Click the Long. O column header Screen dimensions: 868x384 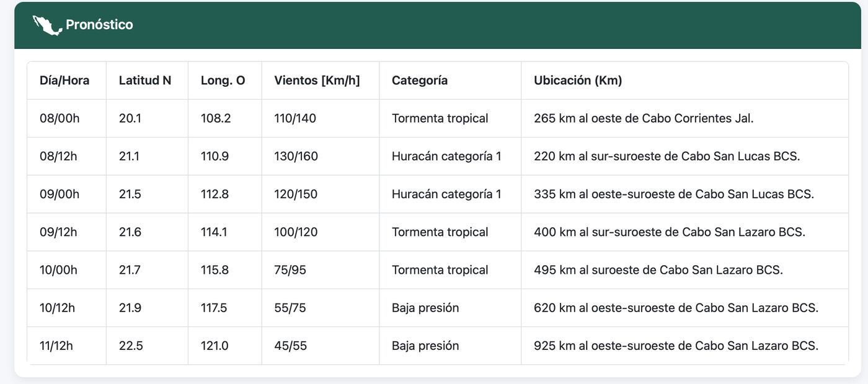223,81
